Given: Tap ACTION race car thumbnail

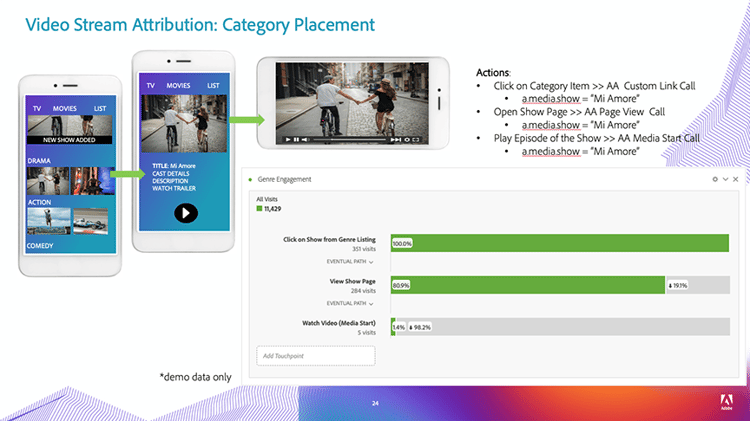Looking at the screenshot, I should point(90,221).
